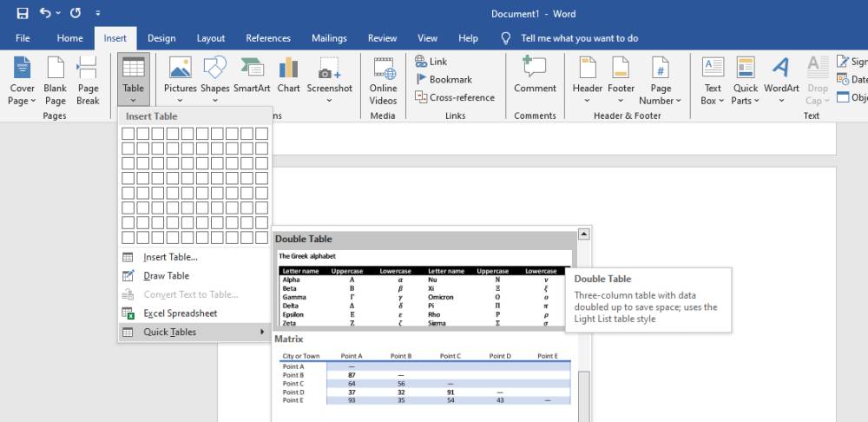This screenshot has width=868, height=422.
Task: Switch to the Layout tab
Action: pyautogui.click(x=211, y=38)
